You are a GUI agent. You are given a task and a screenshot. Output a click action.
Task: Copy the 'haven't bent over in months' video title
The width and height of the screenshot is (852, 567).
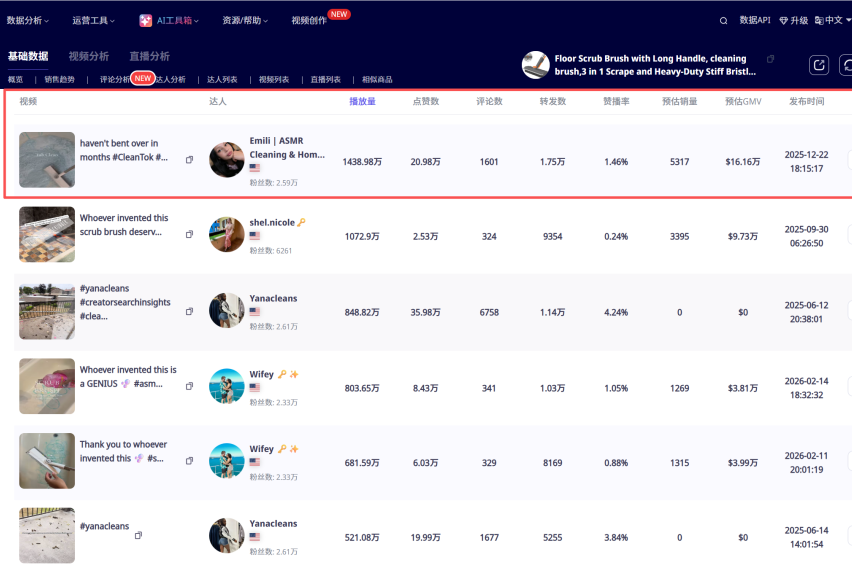[189, 160]
